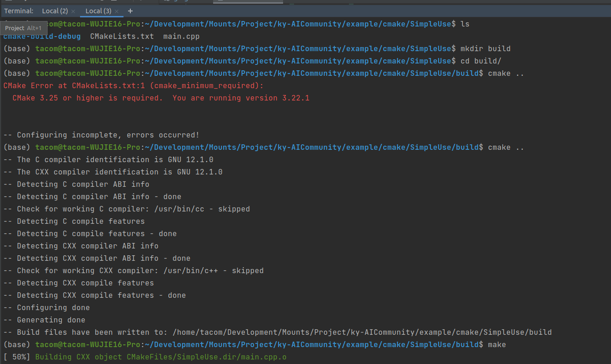611x364 pixels.
Task: Switch to the Local (2) terminal tab
Action: pyautogui.click(x=55, y=11)
